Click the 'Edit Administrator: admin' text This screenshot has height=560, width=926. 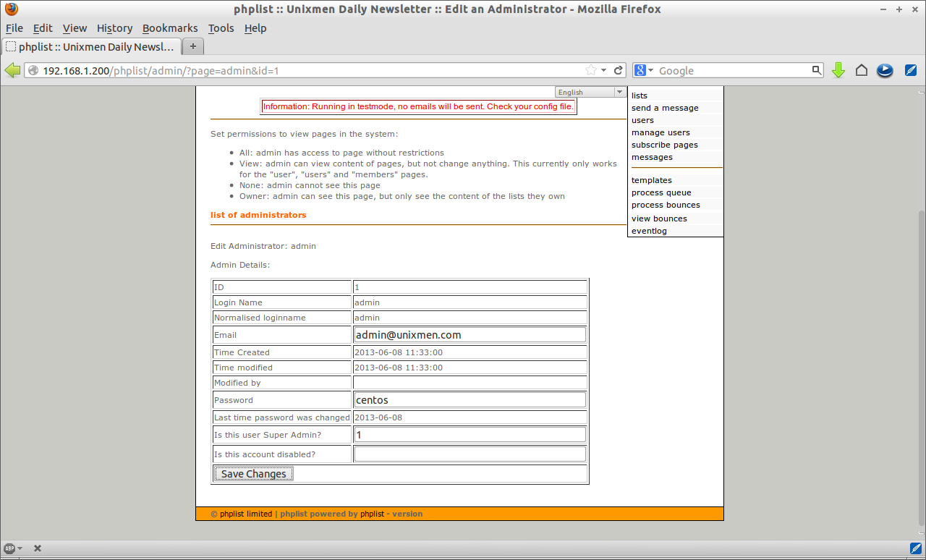click(263, 246)
